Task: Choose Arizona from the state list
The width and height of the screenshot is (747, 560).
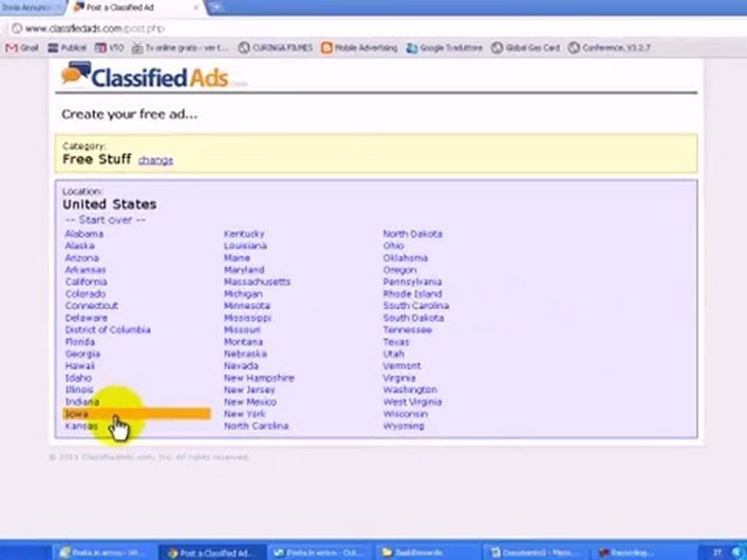Action: (82, 257)
